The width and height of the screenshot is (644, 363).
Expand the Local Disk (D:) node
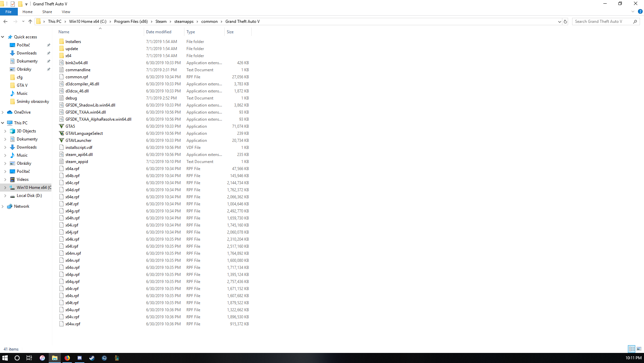(5, 196)
